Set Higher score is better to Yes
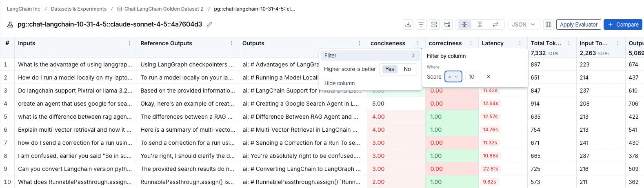This screenshot has height=188, width=644. [389, 69]
